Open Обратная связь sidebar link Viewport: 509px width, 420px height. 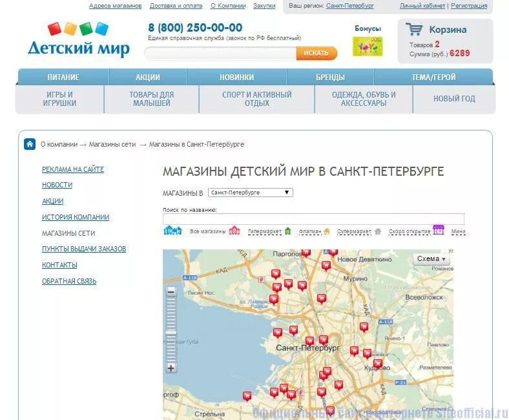69,281
